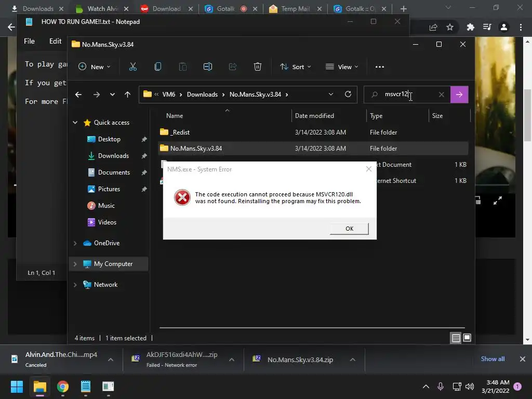
Task: Open Chrome media control icon
Action: (487, 27)
